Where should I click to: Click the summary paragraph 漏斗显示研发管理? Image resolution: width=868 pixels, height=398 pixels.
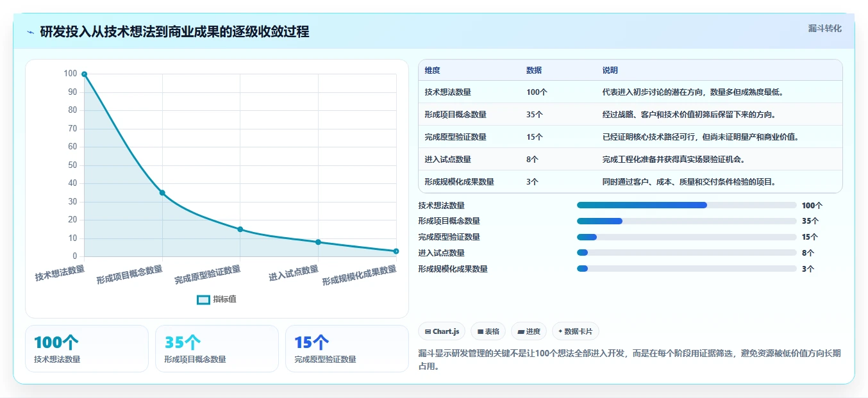coord(630,360)
